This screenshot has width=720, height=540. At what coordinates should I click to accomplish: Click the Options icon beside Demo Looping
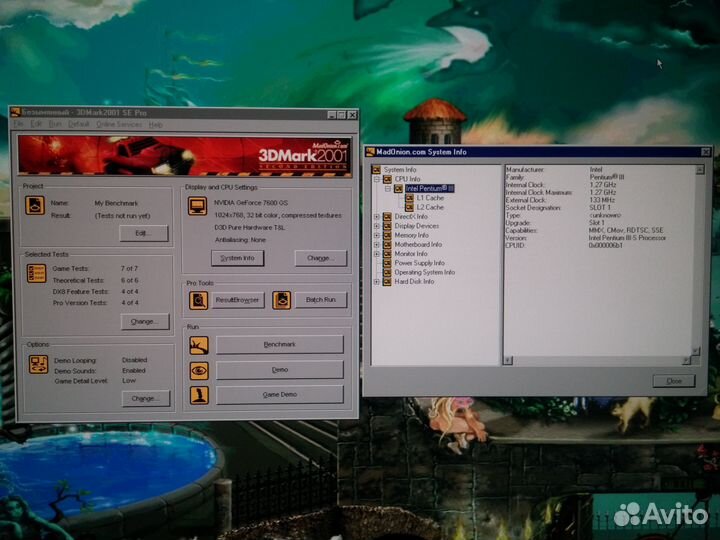pyautogui.click(x=36, y=365)
